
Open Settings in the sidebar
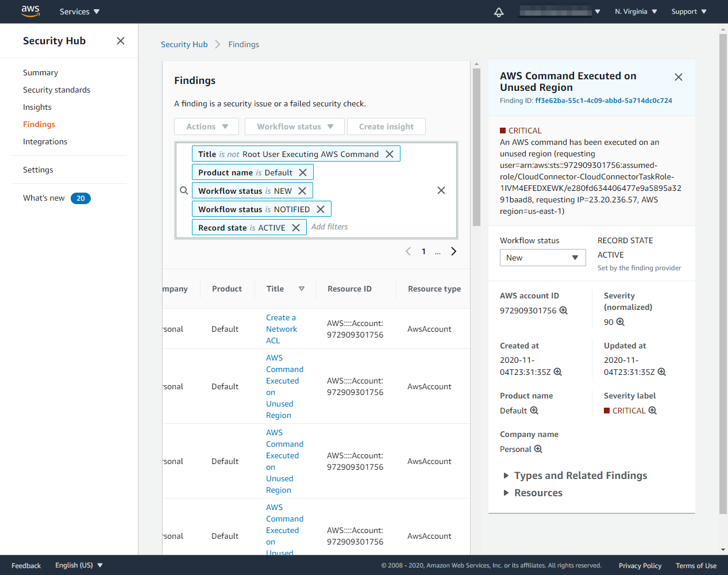click(x=38, y=170)
